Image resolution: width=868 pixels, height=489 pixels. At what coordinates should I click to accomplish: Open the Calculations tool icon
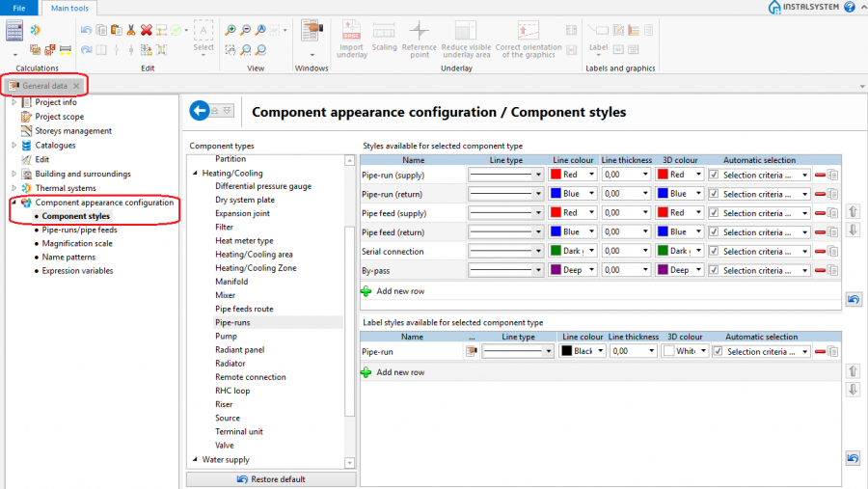14,31
